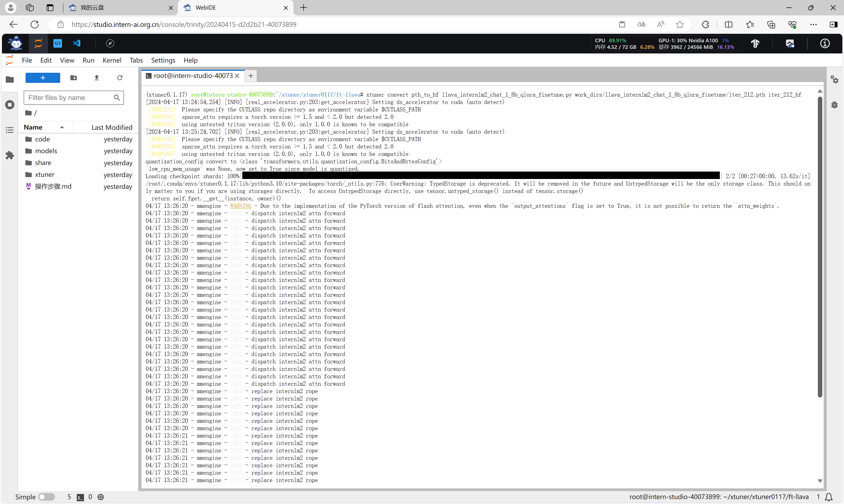Click the compass explore icon in the top bar
844x504 pixels.
click(110, 43)
